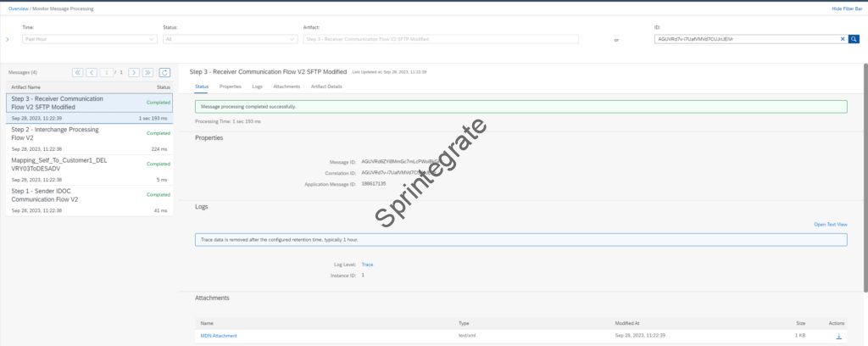Click the Artifact Name column header
Viewport: 868px width, 346px height.
(x=26, y=87)
